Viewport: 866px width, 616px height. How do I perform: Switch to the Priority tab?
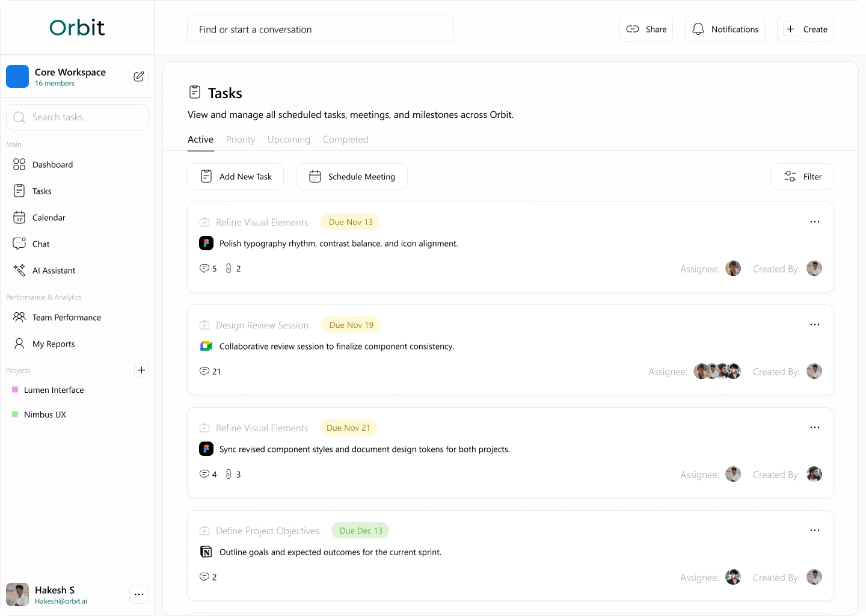point(241,139)
